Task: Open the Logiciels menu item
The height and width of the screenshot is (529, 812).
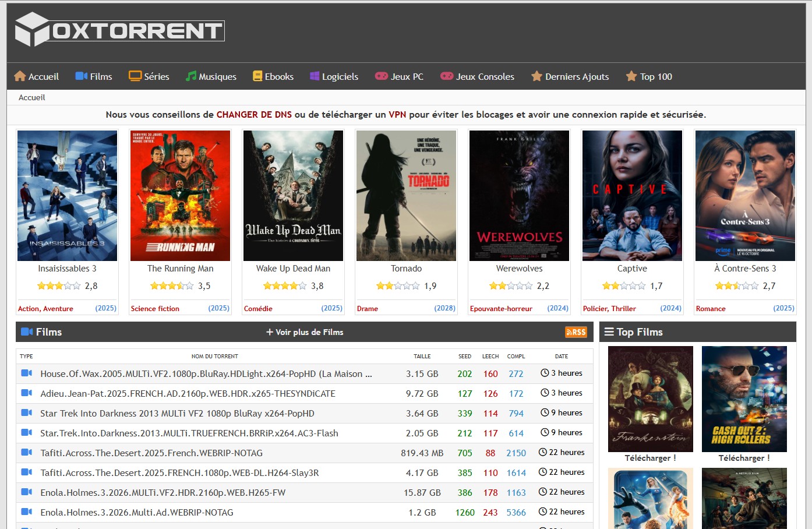Action: click(334, 76)
